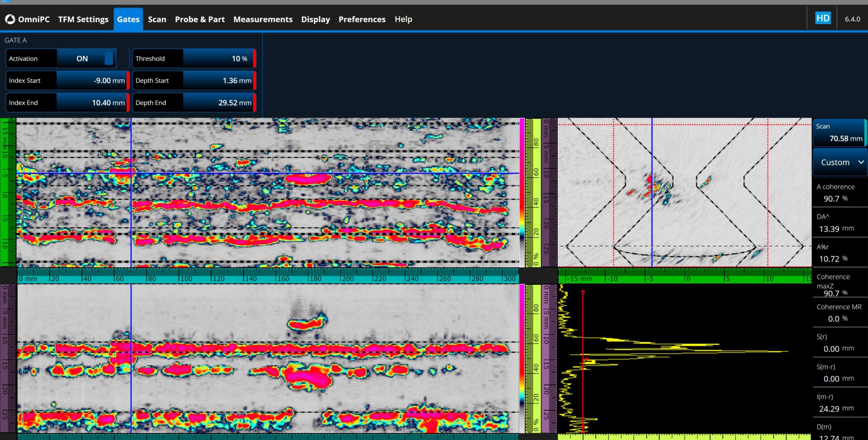The height and width of the screenshot is (440, 868).
Task: Click the Scan position value box
Action: pos(839,132)
